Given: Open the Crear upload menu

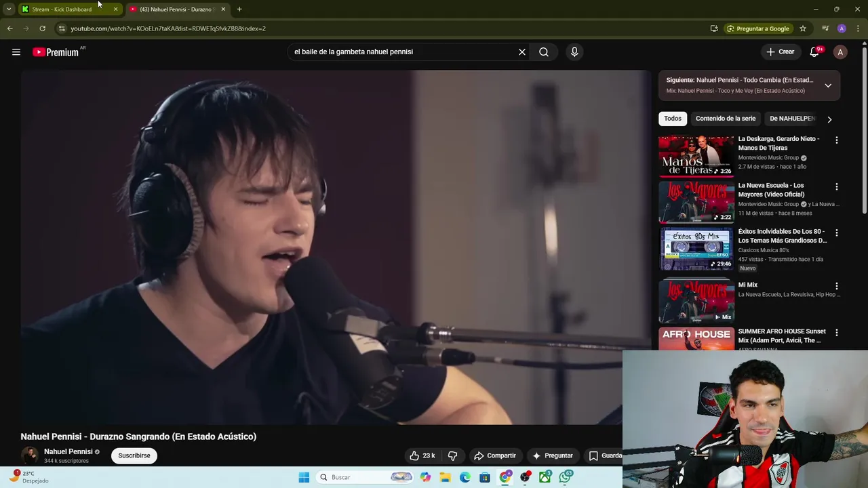Looking at the screenshot, I should click(780, 52).
